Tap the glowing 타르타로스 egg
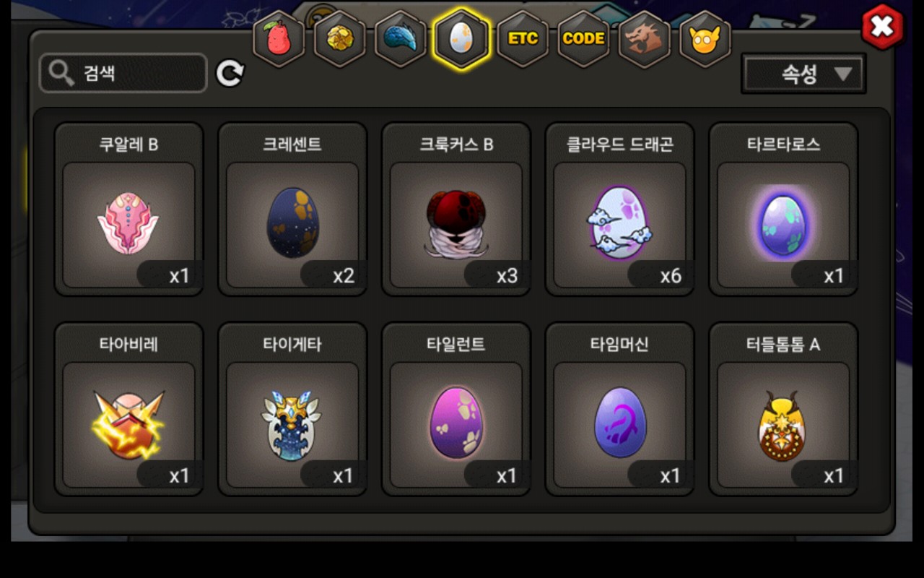924x578 pixels. (783, 210)
